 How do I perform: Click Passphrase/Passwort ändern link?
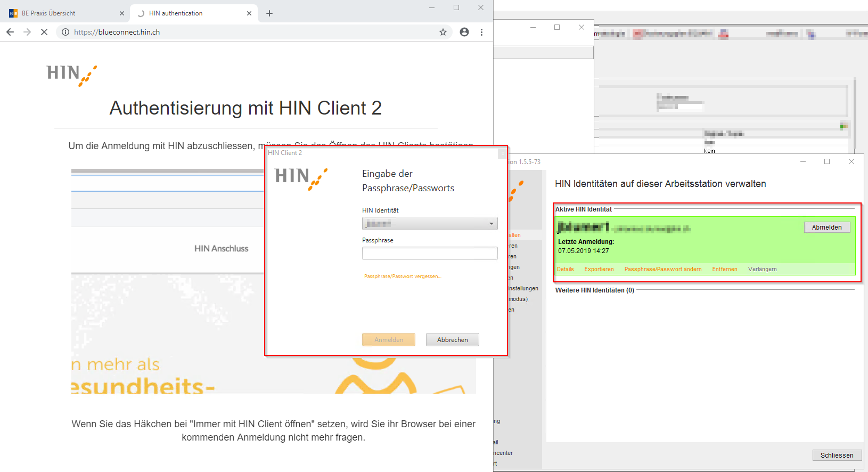click(662, 270)
